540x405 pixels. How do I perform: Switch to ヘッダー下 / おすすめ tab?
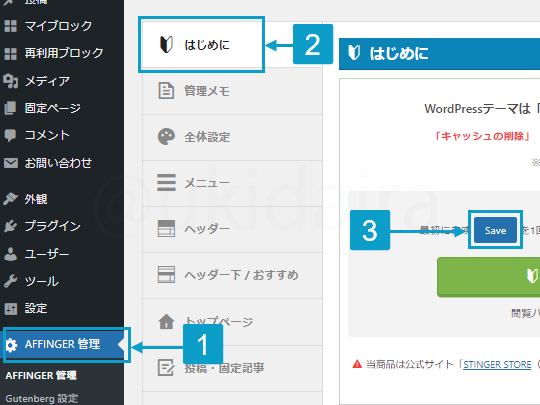(232, 276)
